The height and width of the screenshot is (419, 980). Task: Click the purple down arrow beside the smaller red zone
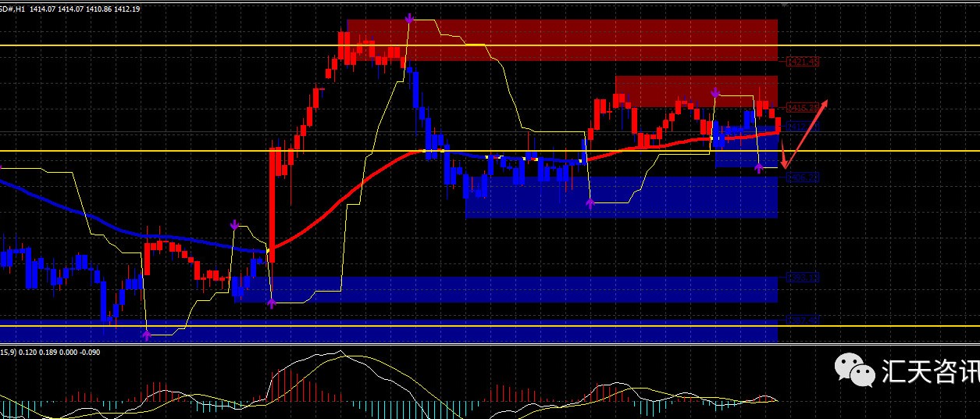[x=715, y=93]
